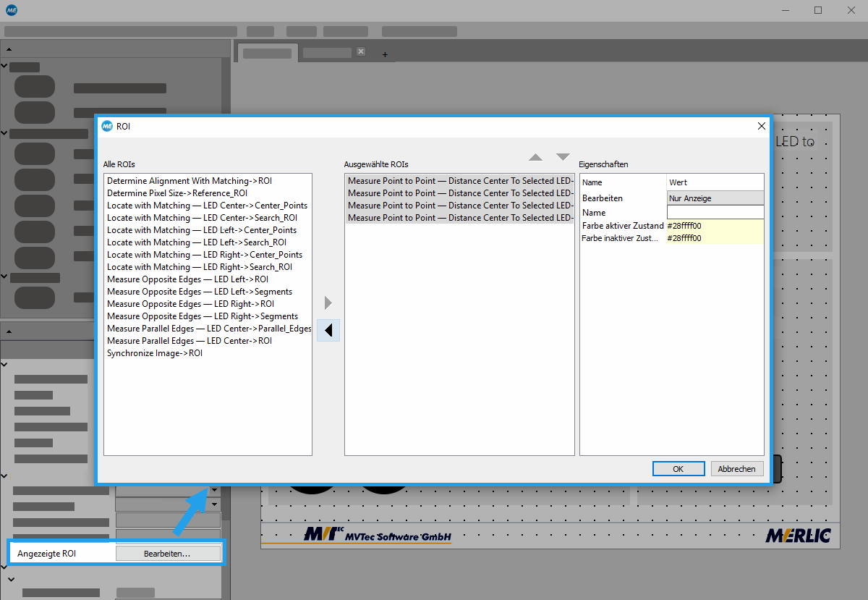Click the right arrow to add ROI
Screen dimensions: 868x600
click(x=328, y=303)
